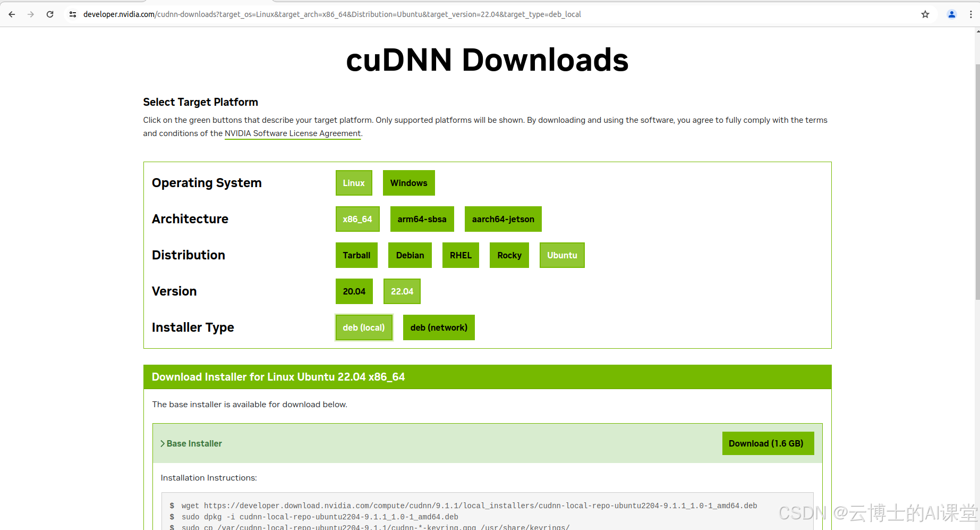980x530 pixels.
Task: Collapse the Base Installer section
Action: click(x=191, y=443)
